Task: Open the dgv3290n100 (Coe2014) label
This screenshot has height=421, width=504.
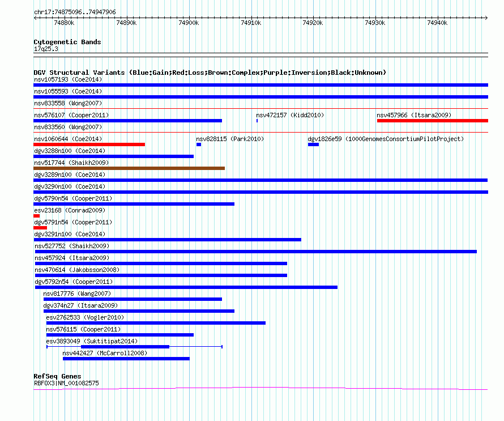Action: point(70,186)
